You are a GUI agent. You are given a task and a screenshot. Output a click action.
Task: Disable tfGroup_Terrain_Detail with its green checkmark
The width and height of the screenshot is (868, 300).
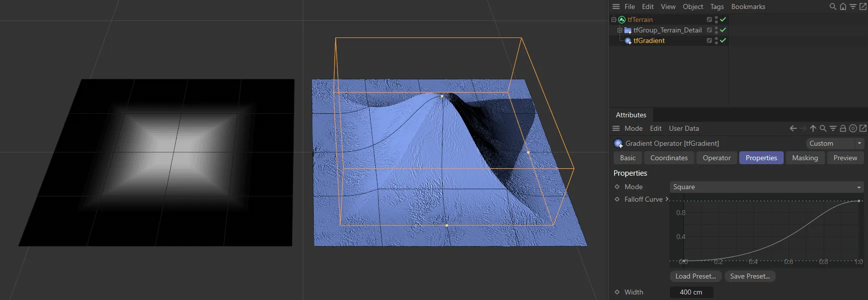(723, 30)
